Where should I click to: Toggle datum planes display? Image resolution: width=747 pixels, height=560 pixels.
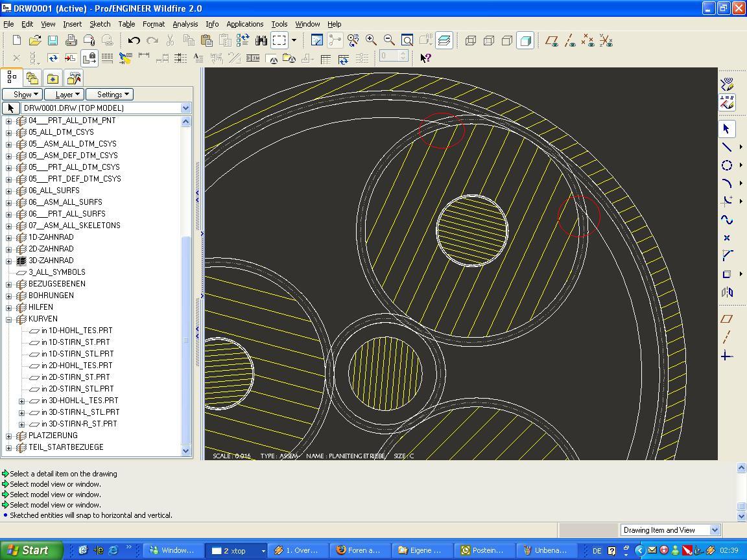coord(552,40)
